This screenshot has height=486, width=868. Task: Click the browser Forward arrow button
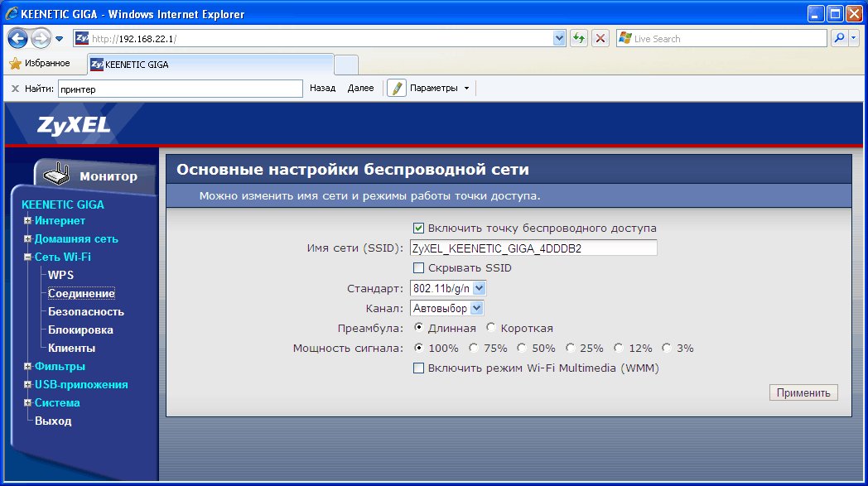41,38
